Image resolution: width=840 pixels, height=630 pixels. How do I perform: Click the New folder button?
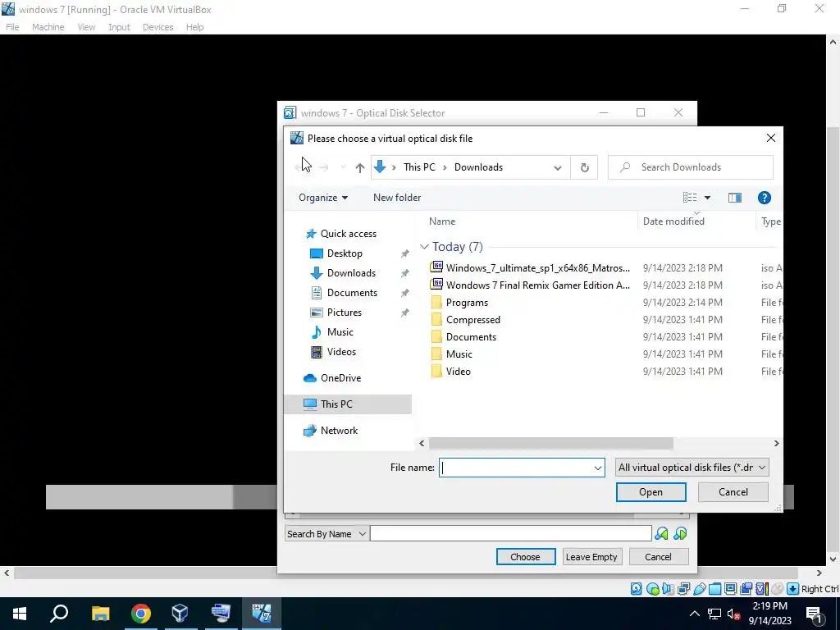click(397, 198)
